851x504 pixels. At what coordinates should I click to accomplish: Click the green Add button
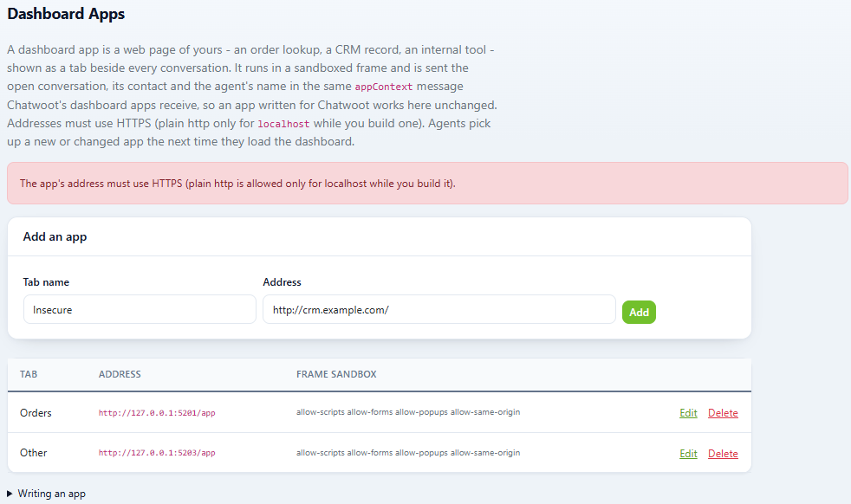[x=639, y=312]
